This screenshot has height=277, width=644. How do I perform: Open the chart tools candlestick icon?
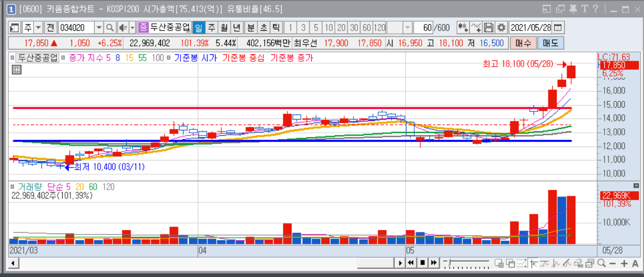[463, 27]
